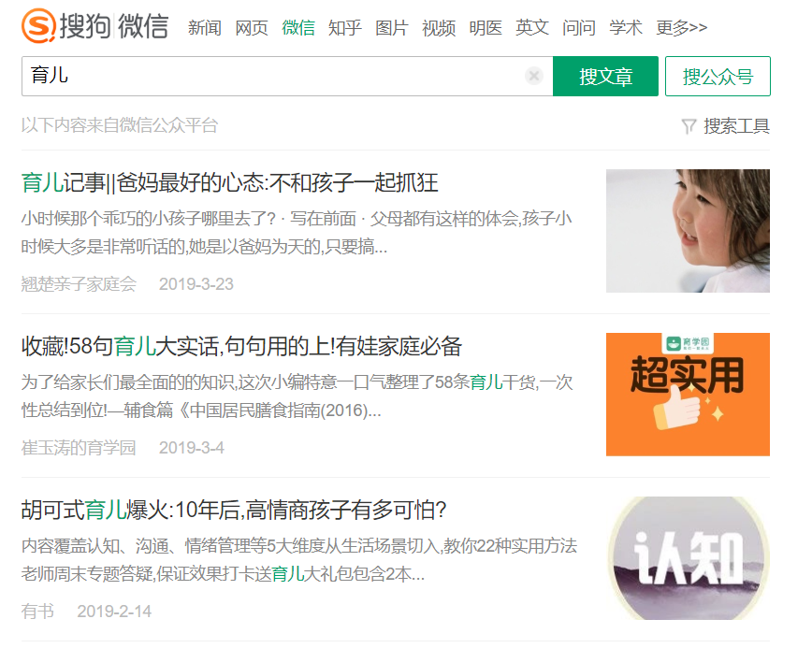Click the child photo thumbnail of first article
The width and height of the screenshot is (812, 648).
[x=688, y=230]
